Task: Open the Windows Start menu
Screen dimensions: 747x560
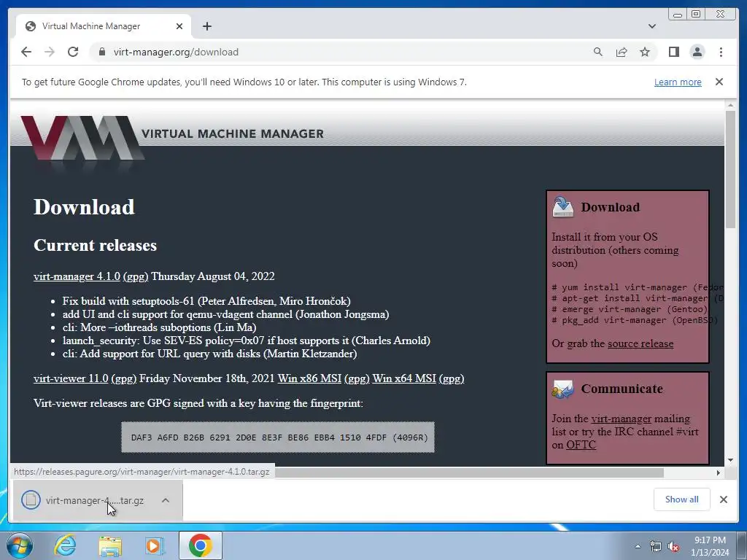Action: tap(20, 545)
